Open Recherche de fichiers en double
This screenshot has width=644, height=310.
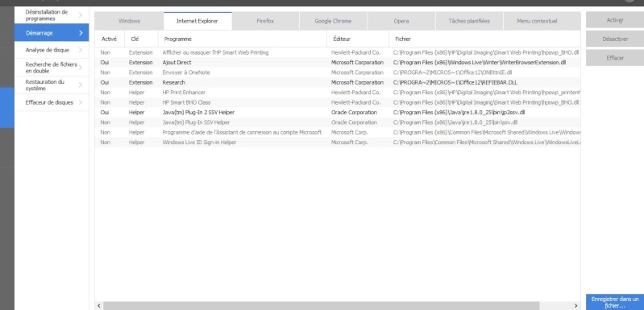(x=52, y=68)
